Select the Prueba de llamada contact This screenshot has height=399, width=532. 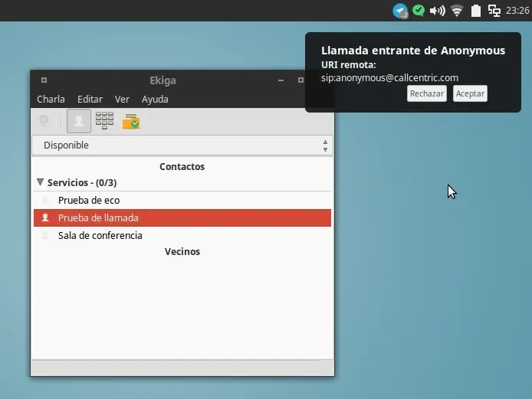click(x=182, y=218)
